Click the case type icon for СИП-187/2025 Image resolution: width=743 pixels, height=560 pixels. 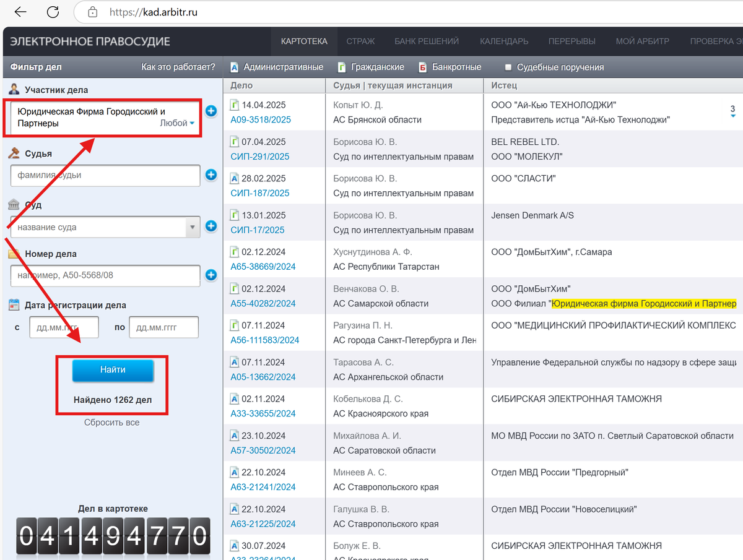pyautogui.click(x=234, y=178)
